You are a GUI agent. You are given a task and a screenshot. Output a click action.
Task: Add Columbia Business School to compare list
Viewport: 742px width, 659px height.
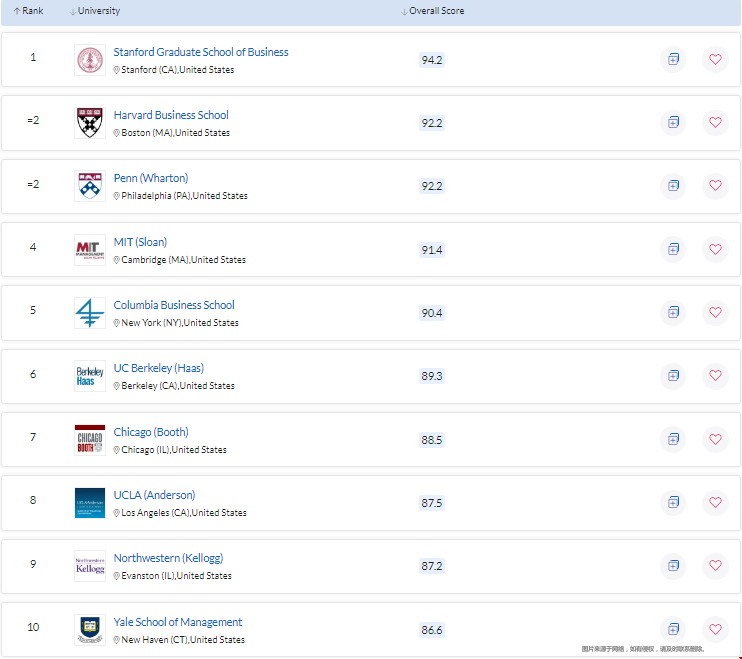(673, 312)
